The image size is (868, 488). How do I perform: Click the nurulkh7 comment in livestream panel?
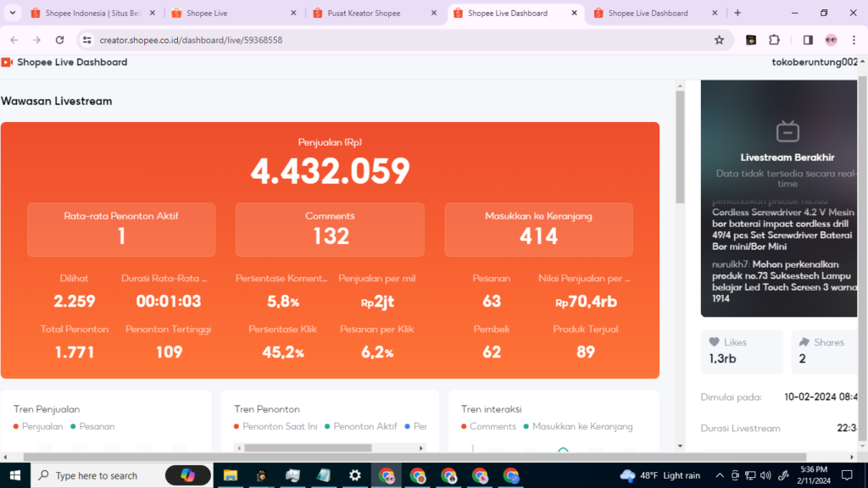point(783,281)
